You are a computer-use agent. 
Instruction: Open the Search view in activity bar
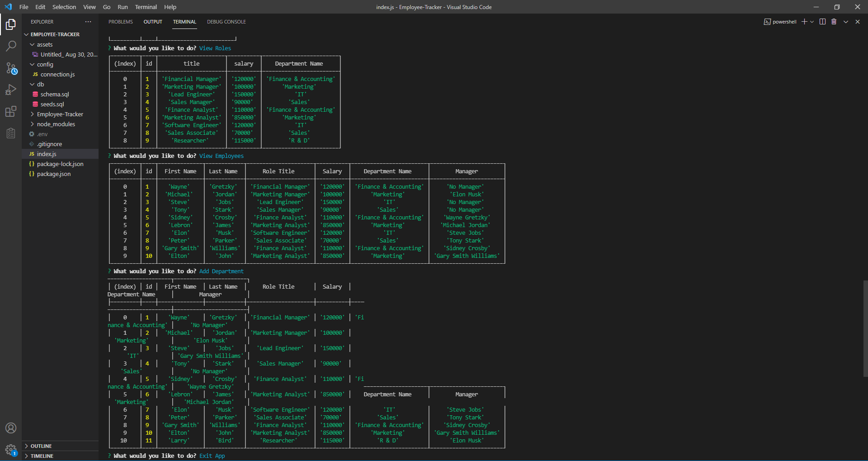pyautogui.click(x=11, y=46)
